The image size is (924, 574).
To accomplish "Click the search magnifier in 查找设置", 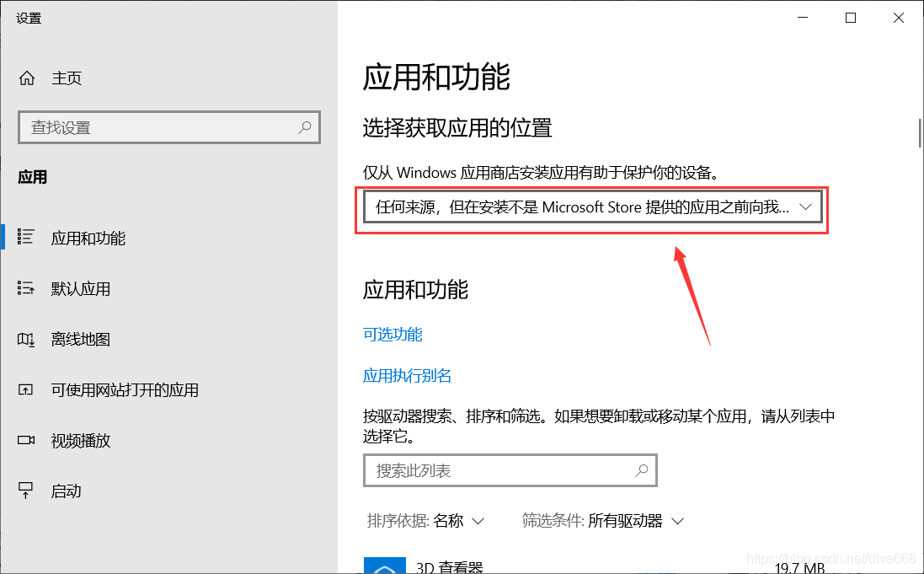I will 304,127.
